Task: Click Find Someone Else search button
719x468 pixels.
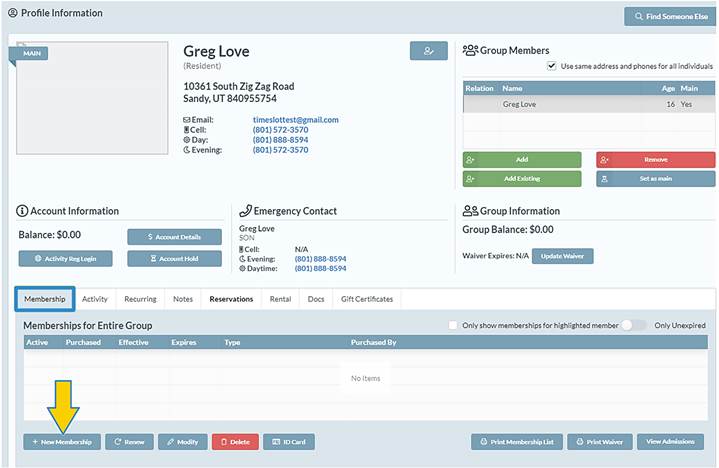Action: [670, 16]
